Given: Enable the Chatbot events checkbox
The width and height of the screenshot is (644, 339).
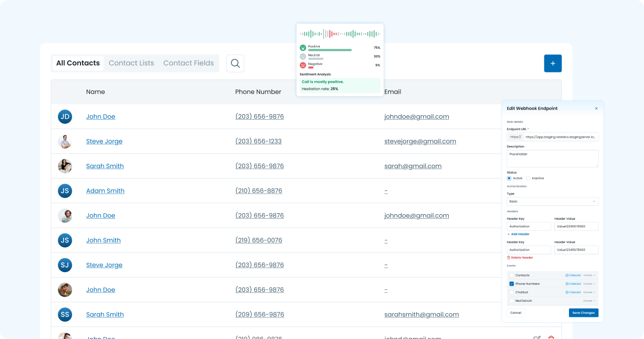Looking at the screenshot, I should (x=512, y=292).
